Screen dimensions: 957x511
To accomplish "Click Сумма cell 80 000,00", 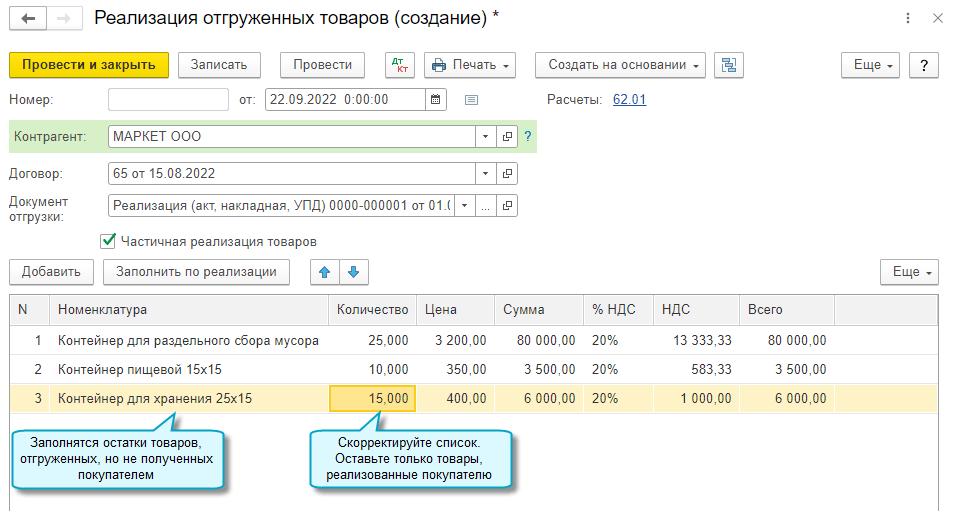I will pyautogui.click(x=539, y=341).
